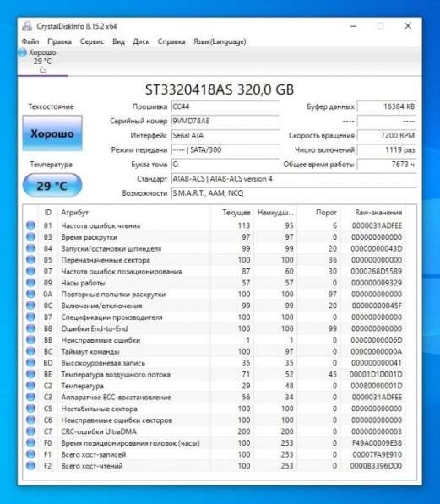Click the Хорошо health status button
This screenshot has height=504, width=440.
click(52, 133)
